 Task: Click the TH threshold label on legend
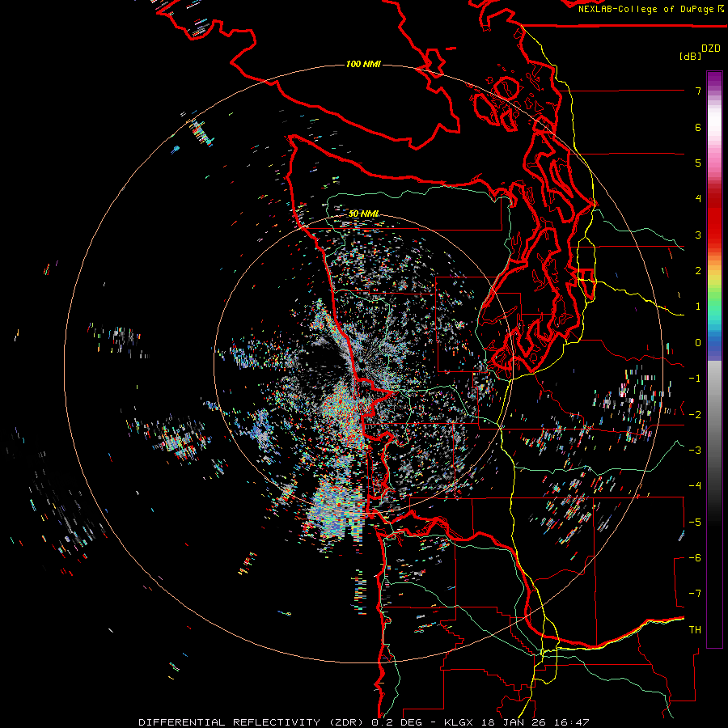(695, 629)
